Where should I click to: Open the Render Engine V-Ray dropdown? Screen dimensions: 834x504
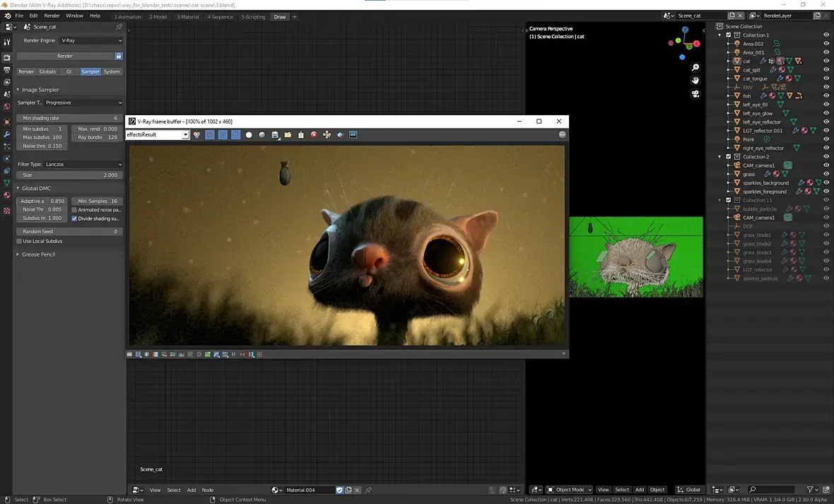pyautogui.click(x=91, y=40)
